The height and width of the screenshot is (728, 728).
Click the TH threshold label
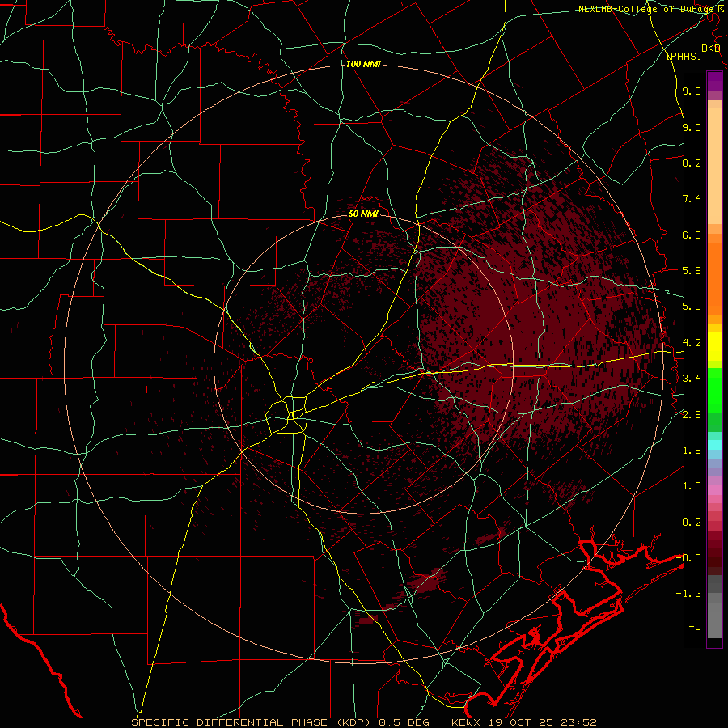[x=695, y=630]
